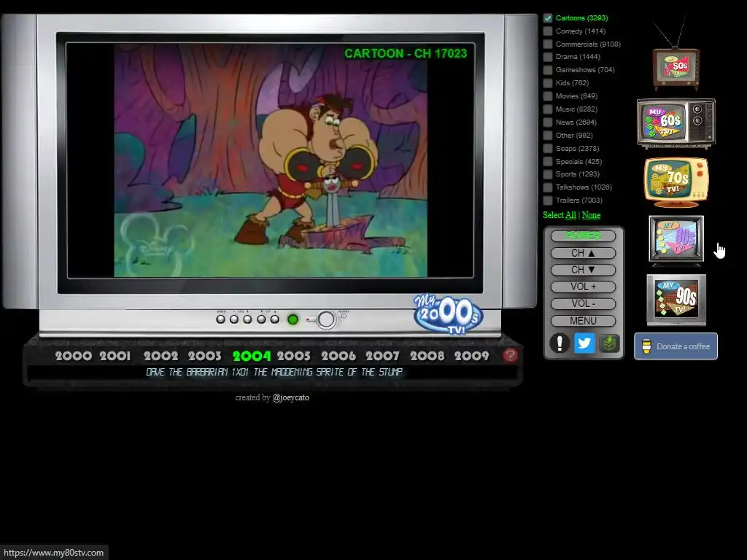747x560 pixels.
Task: Click CH down button on remote
Action: point(583,270)
